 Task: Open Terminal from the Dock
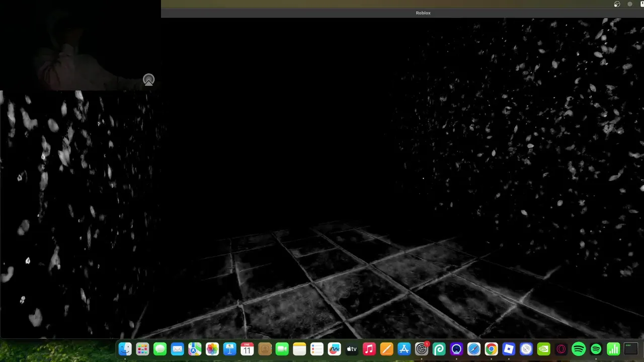coord(631,349)
